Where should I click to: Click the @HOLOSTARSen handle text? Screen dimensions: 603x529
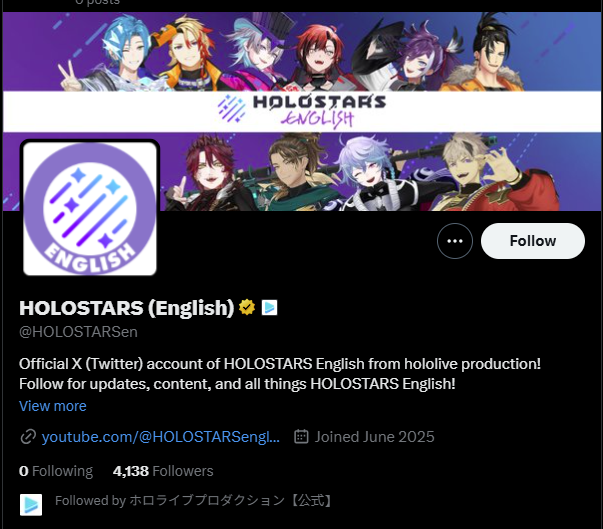[78, 332]
